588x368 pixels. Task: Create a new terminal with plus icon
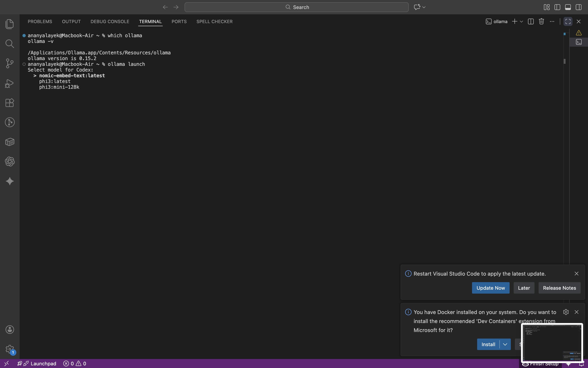[514, 21]
